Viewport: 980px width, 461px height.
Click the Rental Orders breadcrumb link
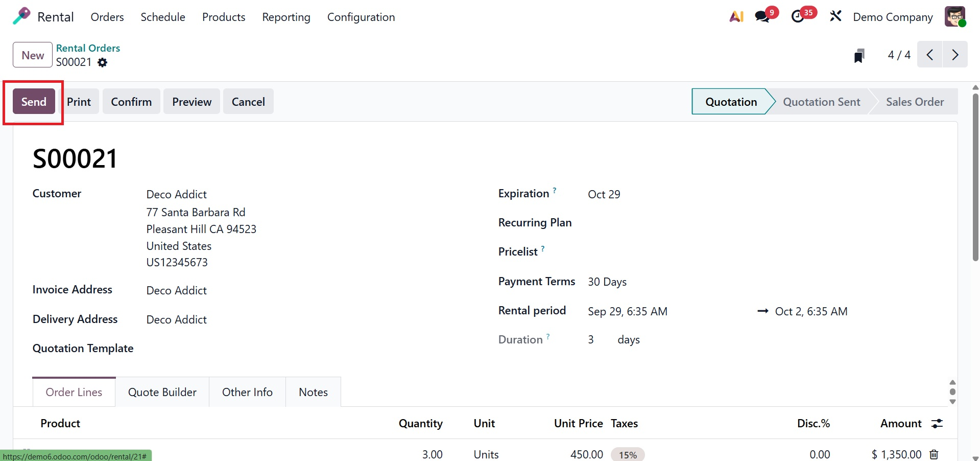(x=88, y=48)
